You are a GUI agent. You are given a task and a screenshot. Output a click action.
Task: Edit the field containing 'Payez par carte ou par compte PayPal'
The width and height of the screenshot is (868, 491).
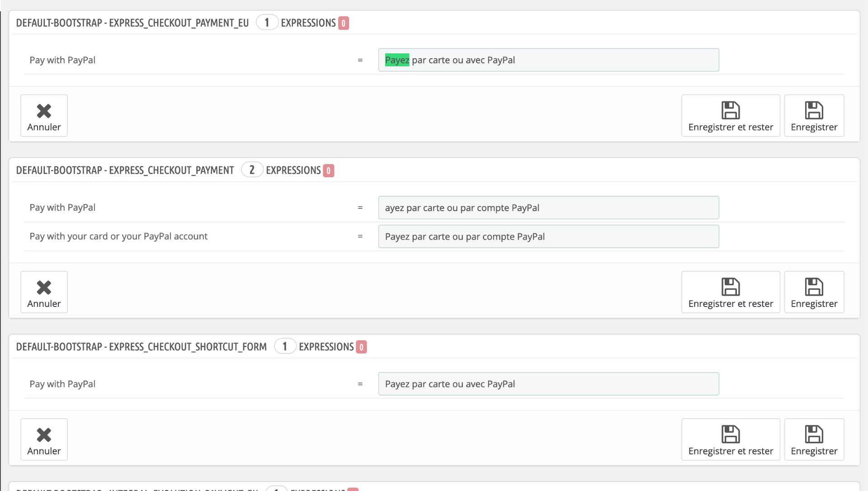click(x=548, y=236)
